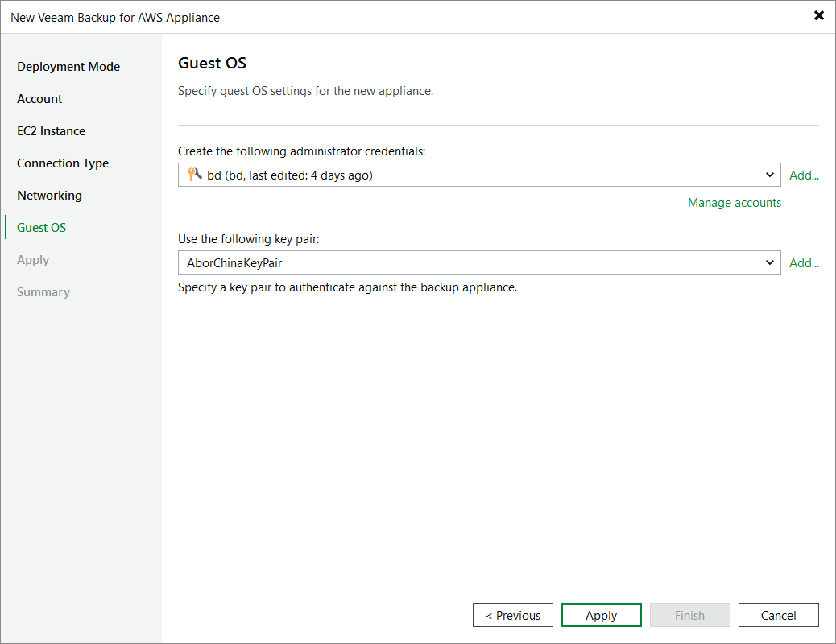Expand the administrator credentials dropdown arrow
This screenshot has width=836, height=644.
(769, 175)
